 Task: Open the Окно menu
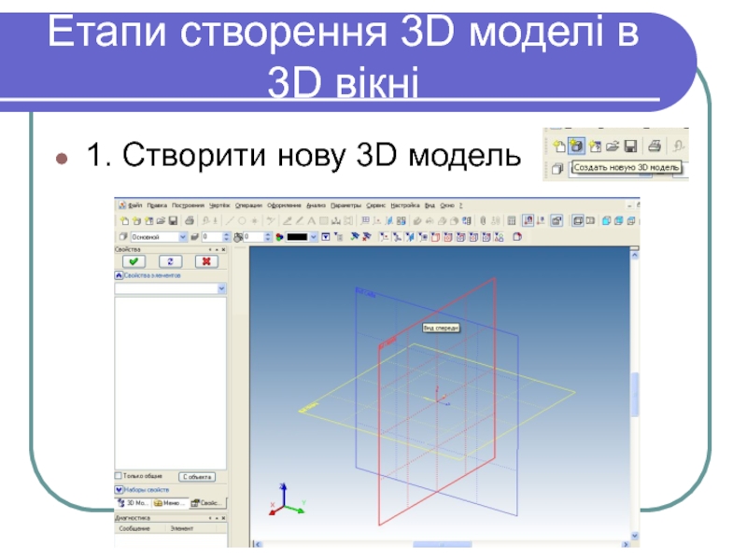(447, 205)
